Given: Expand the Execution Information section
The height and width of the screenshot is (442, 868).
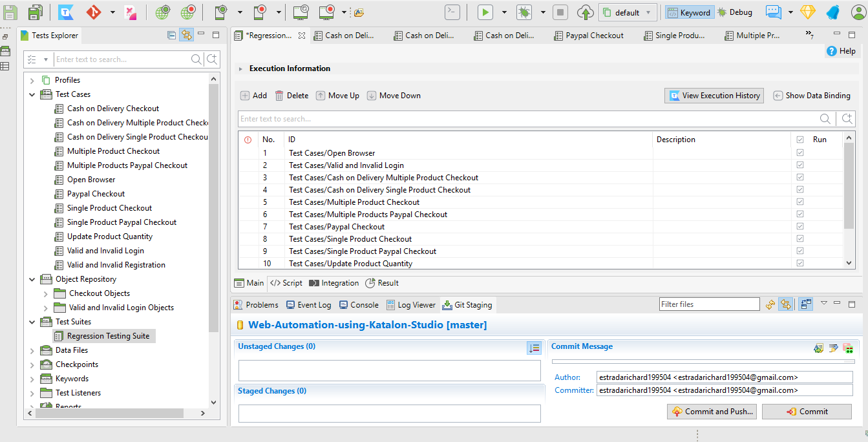Looking at the screenshot, I should [x=241, y=68].
